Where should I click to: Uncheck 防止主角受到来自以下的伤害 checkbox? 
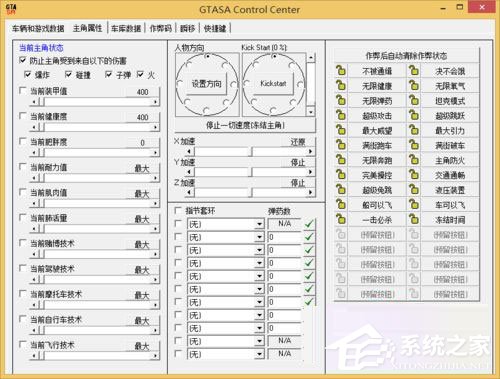coord(23,60)
